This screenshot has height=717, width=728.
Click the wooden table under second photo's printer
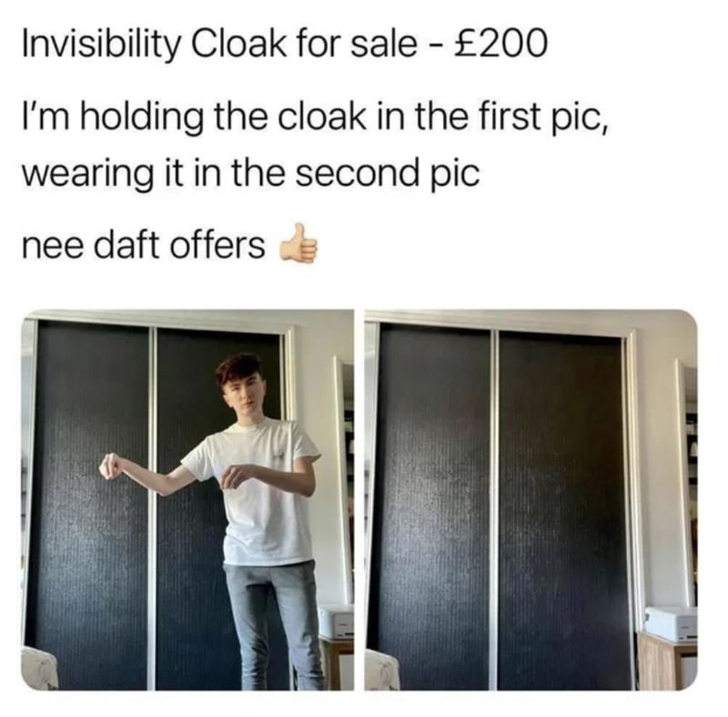click(x=668, y=661)
